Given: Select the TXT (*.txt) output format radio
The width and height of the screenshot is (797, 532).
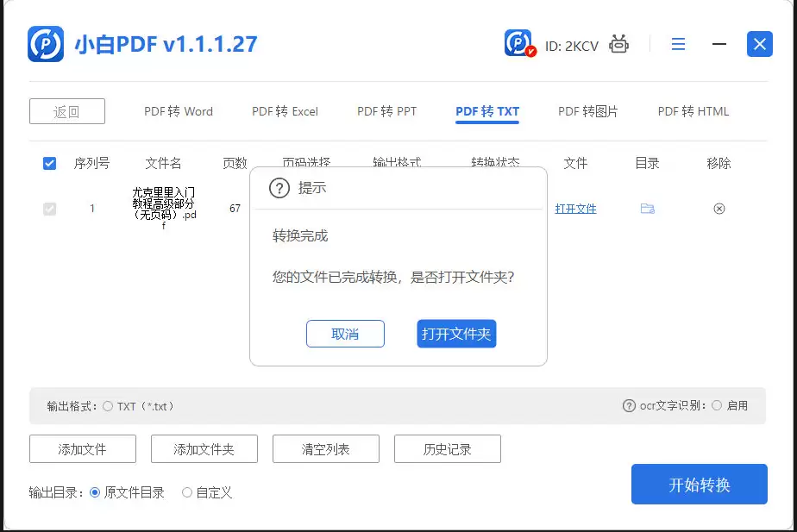Looking at the screenshot, I should pos(110,406).
